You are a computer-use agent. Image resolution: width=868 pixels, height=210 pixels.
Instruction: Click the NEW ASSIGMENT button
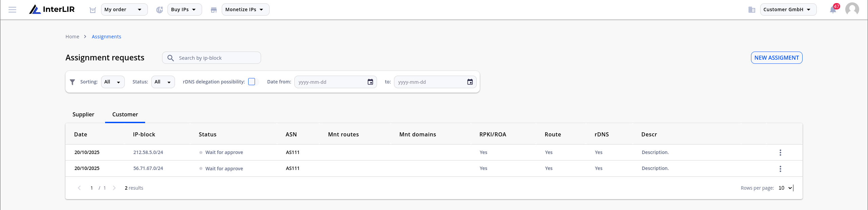click(776, 58)
